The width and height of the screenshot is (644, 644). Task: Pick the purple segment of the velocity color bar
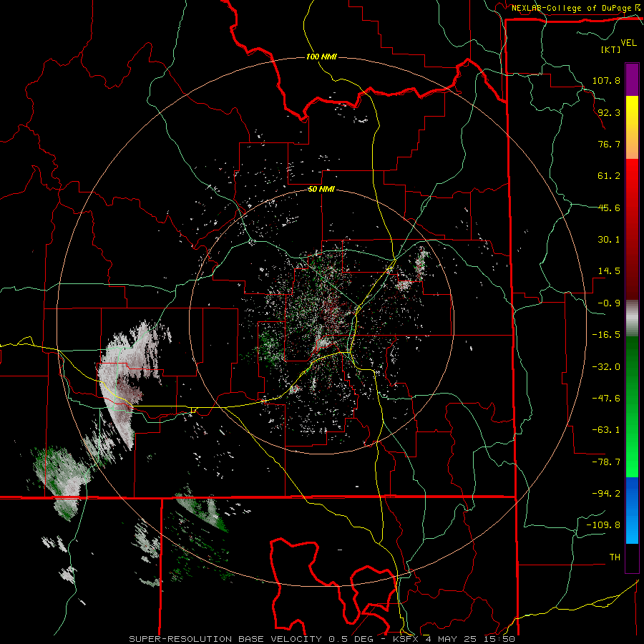(x=632, y=79)
